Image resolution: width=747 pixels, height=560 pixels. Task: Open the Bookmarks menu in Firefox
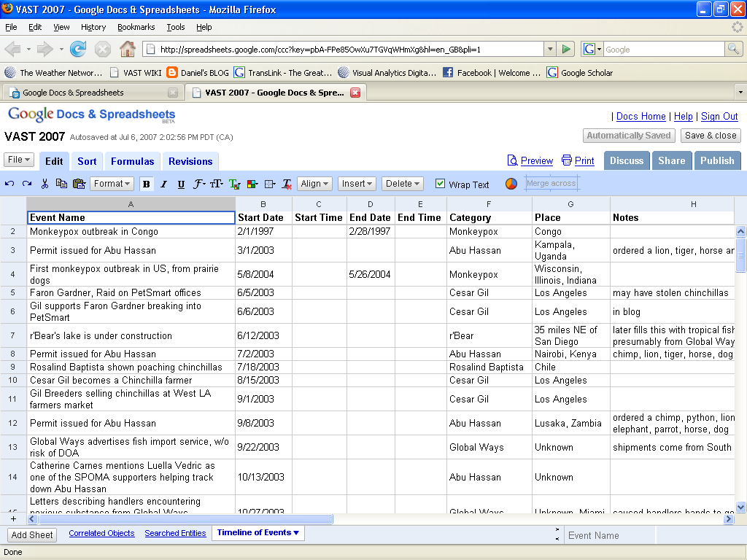tap(136, 27)
